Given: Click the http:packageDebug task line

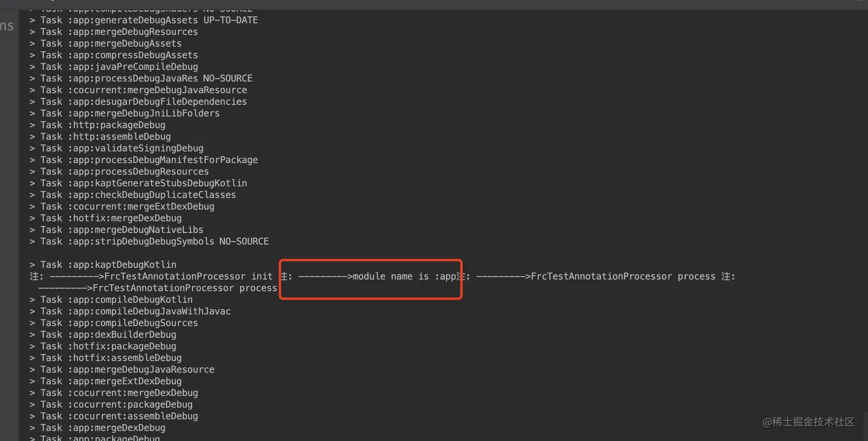Looking at the screenshot, I should tap(98, 125).
